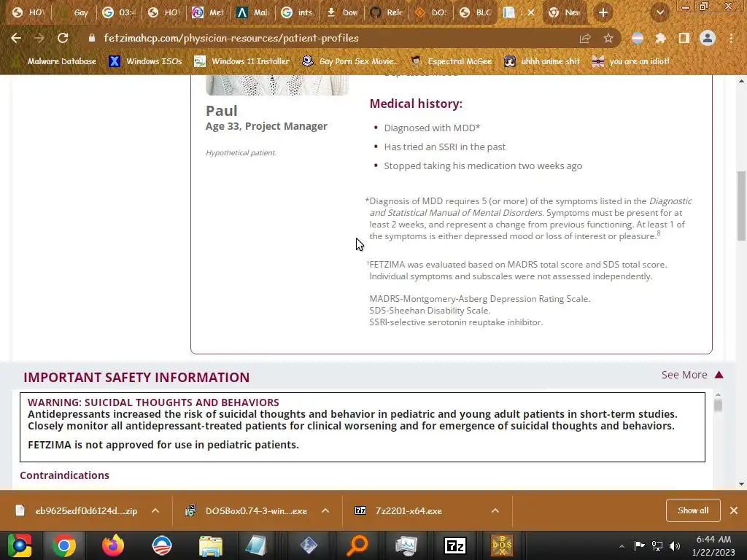
Task: Open downloaded 7z2201-x64.exe file
Action: coord(399,511)
